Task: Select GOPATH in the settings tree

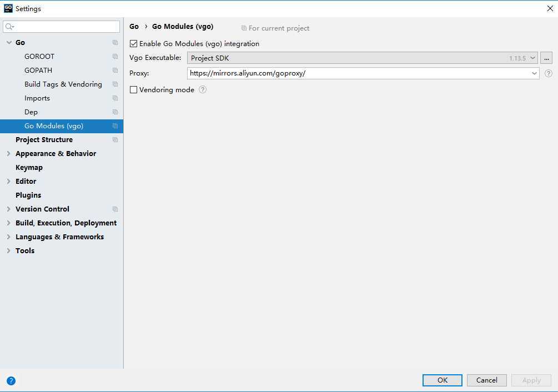Action: coord(38,70)
